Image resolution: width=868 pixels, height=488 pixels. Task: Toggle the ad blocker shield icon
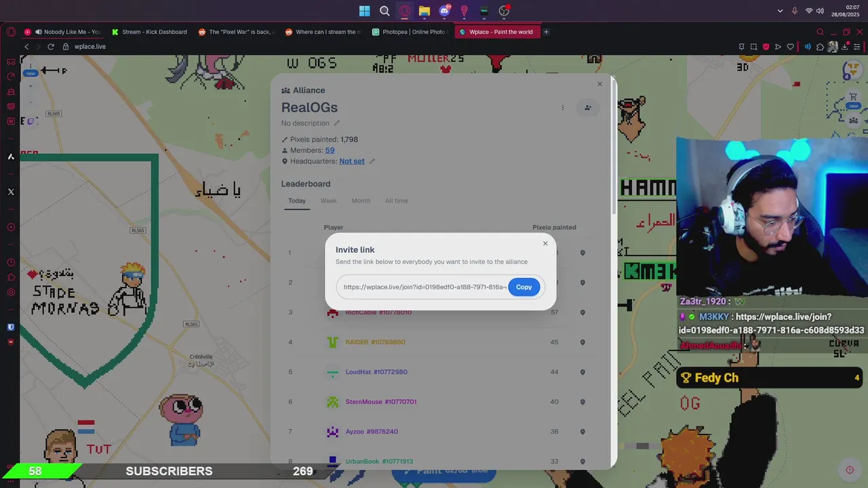point(766,47)
